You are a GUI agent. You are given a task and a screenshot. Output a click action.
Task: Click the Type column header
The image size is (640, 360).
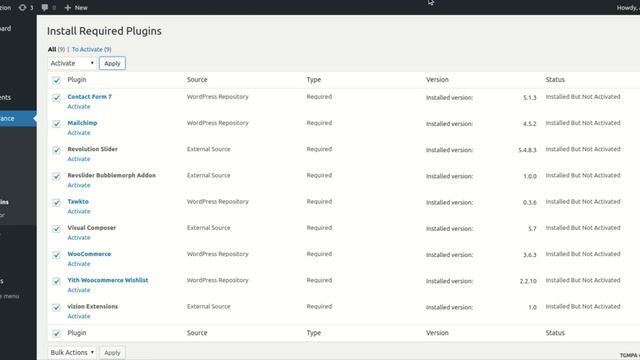(313, 80)
